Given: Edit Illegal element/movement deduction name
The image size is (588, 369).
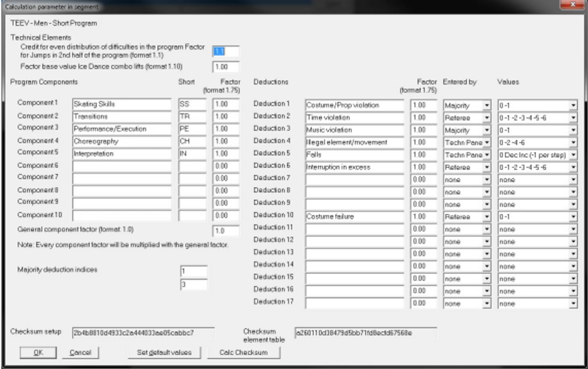Looking at the screenshot, I should [x=354, y=142].
